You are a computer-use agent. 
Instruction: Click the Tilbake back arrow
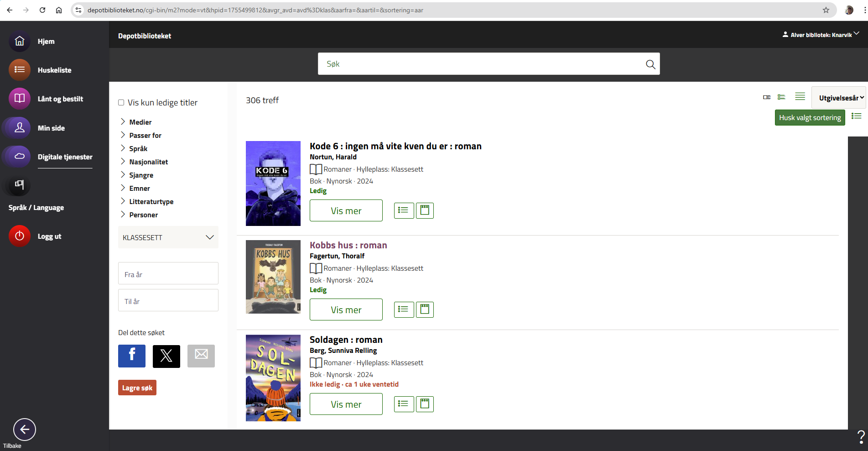point(25,430)
